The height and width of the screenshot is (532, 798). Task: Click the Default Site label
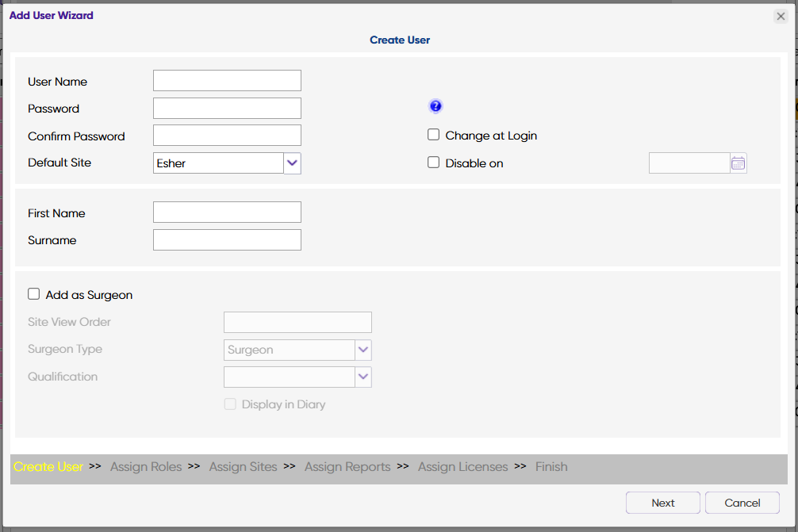tap(59, 163)
